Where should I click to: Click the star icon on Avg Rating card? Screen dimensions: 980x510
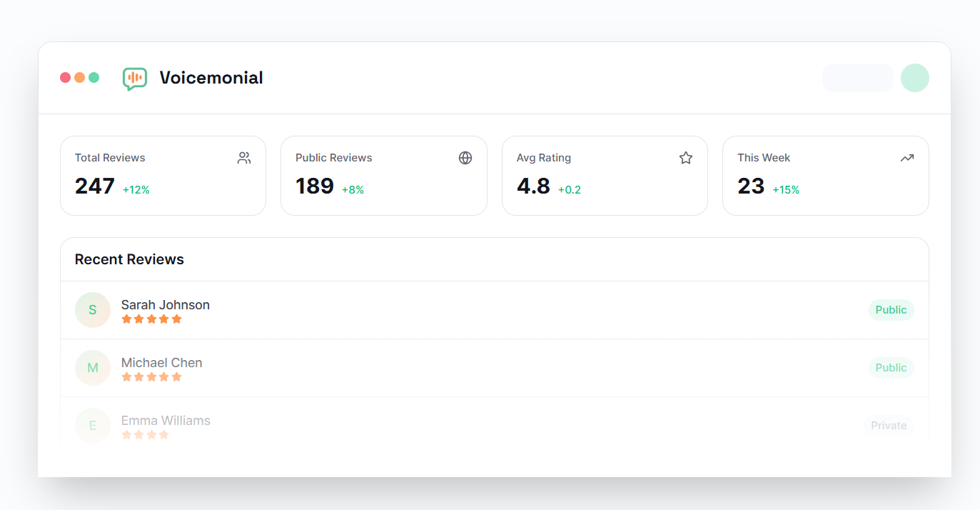point(685,157)
